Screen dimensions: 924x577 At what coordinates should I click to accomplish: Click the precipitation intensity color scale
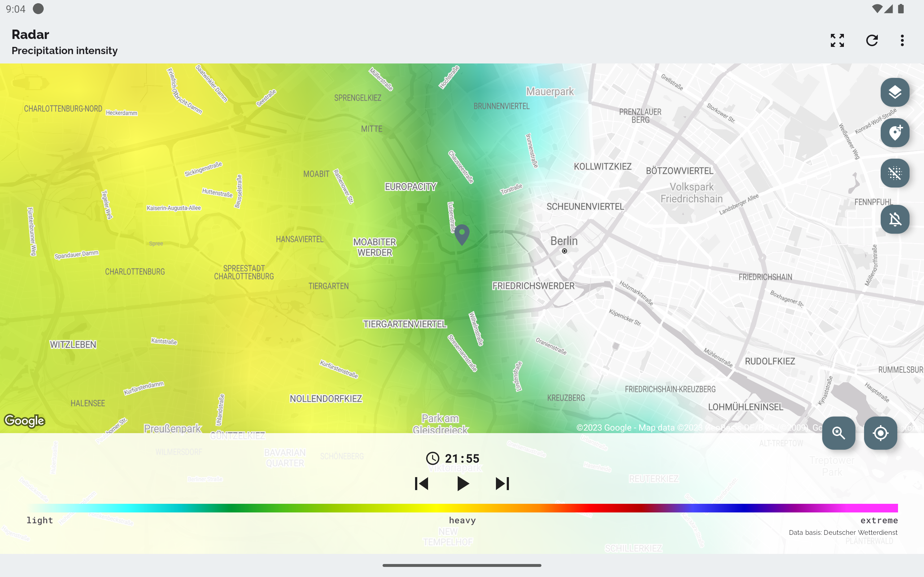(462, 508)
